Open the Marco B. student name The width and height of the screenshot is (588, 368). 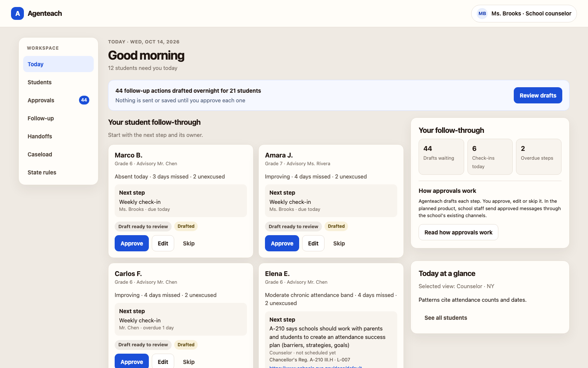(128, 155)
